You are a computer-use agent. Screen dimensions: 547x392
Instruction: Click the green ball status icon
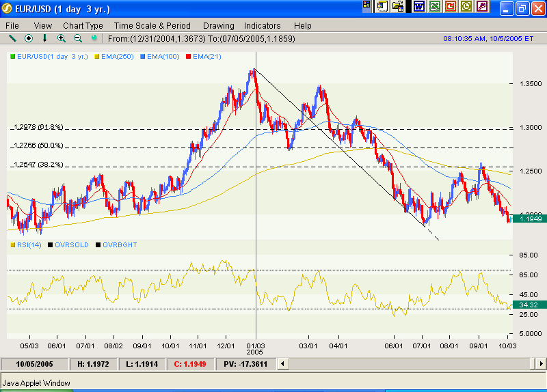[x=94, y=38]
